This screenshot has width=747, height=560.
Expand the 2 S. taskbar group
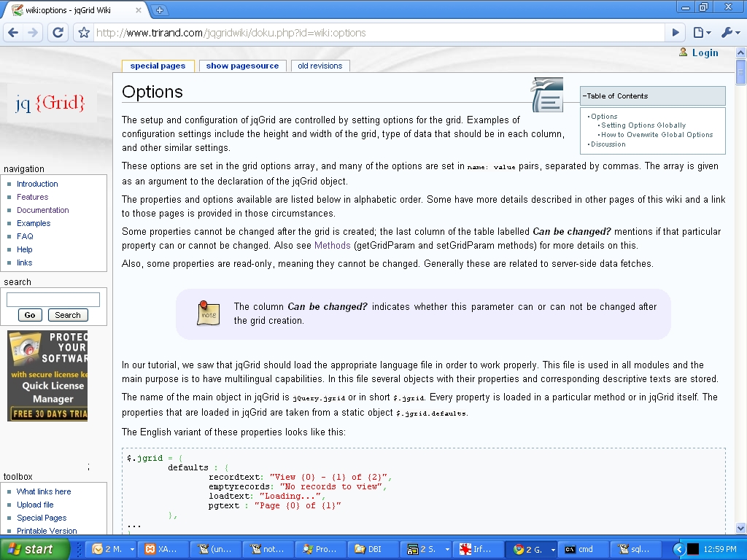(447, 550)
